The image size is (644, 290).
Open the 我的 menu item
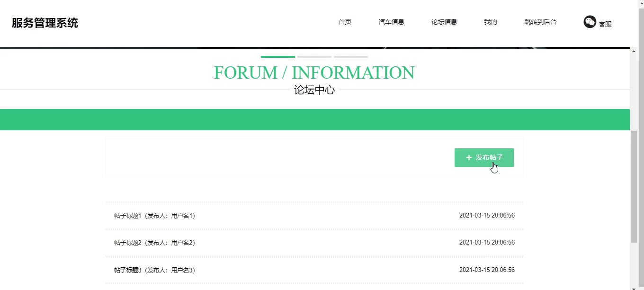click(490, 22)
